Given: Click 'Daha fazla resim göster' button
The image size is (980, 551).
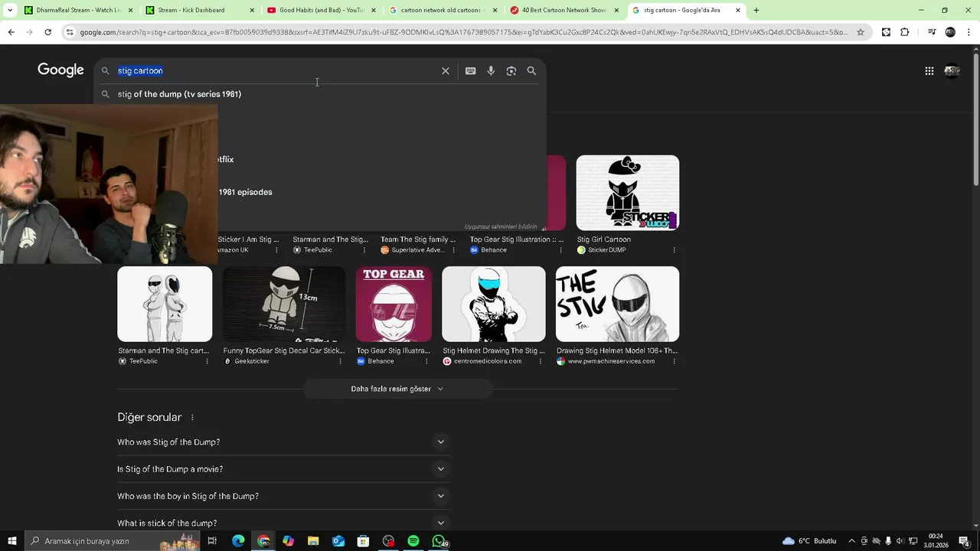Looking at the screenshot, I should point(397,389).
